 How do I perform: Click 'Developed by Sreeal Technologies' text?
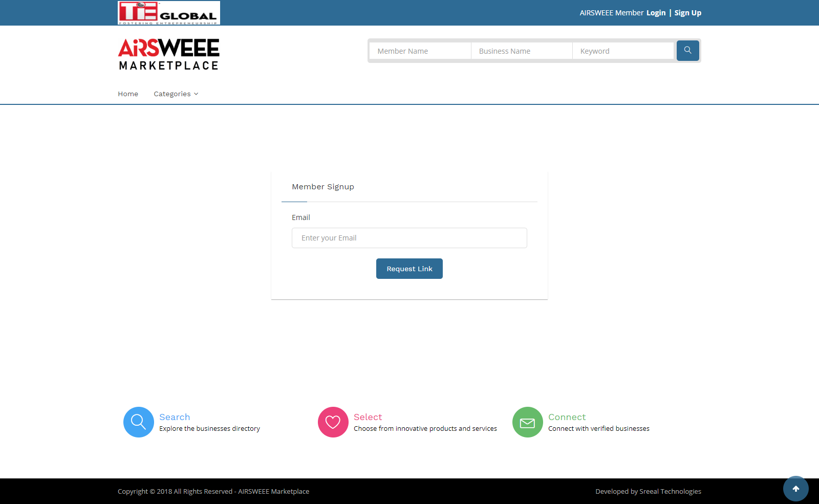[x=648, y=491]
